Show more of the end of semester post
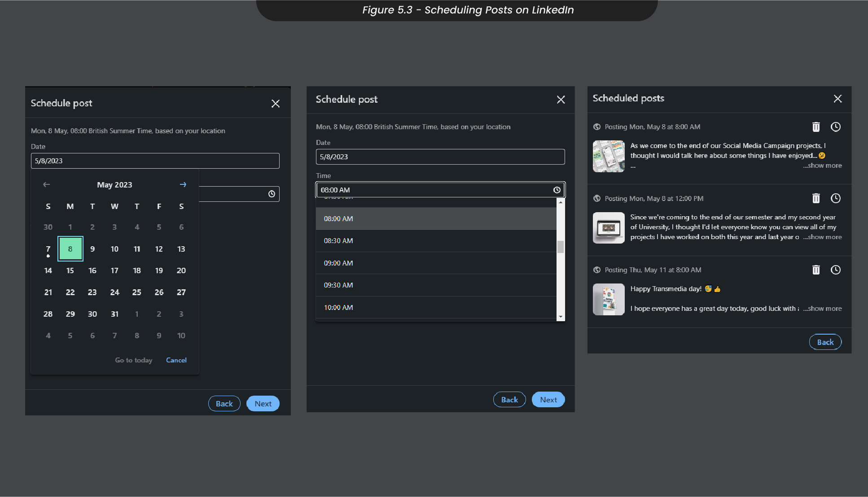This screenshot has height=497, width=868. [823, 237]
